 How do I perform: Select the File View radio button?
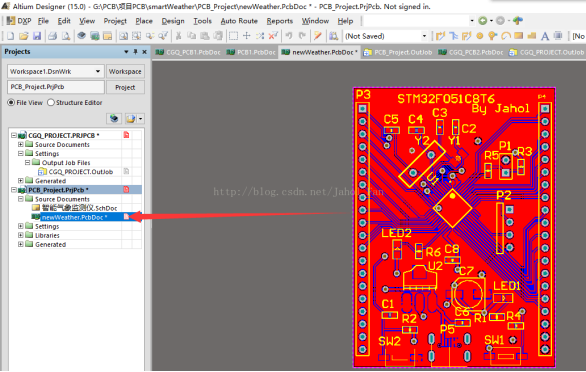pyautogui.click(x=11, y=102)
